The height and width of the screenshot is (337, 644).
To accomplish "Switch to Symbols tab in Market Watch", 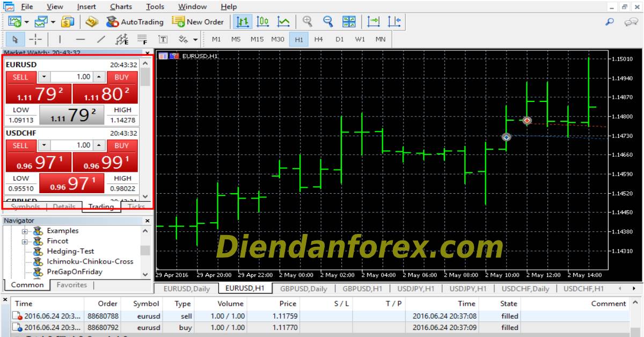I will [25, 207].
